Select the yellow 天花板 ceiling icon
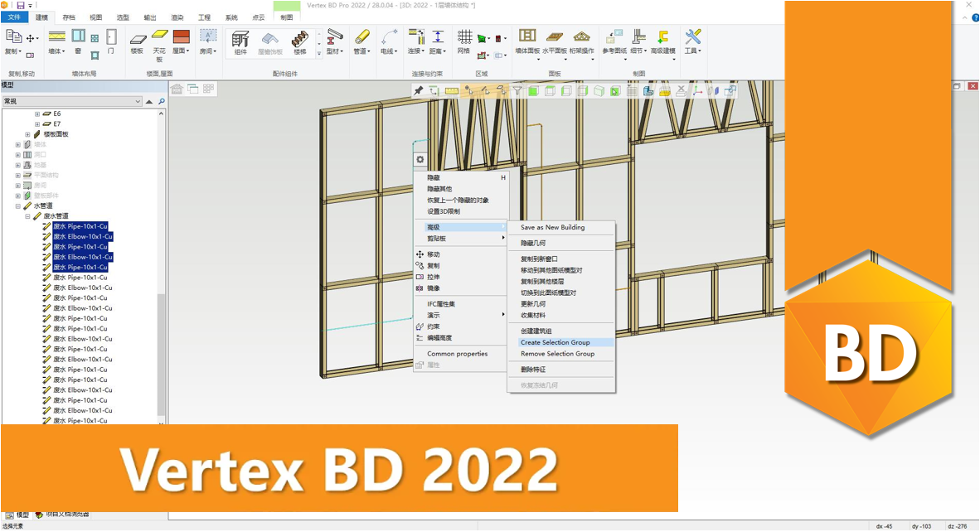 [x=160, y=36]
